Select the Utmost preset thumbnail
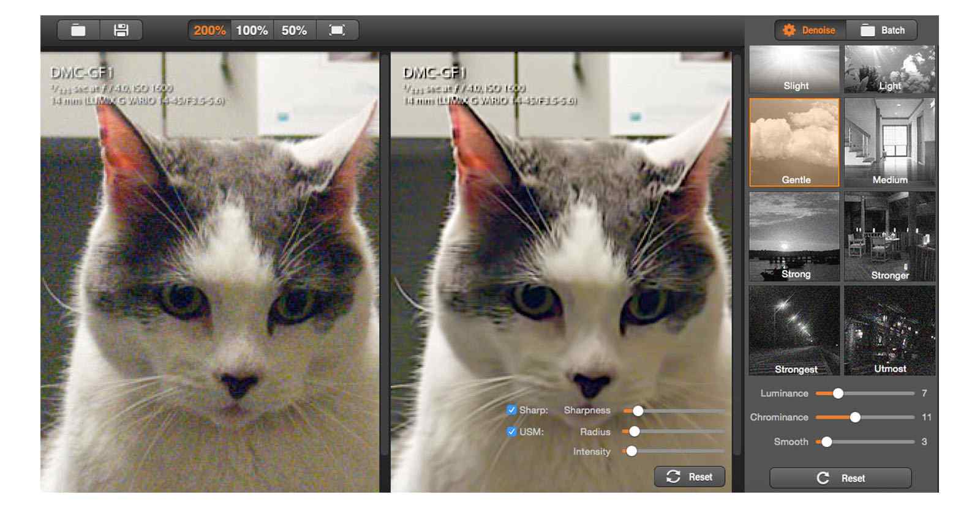The width and height of the screenshot is (980, 508). point(890,331)
